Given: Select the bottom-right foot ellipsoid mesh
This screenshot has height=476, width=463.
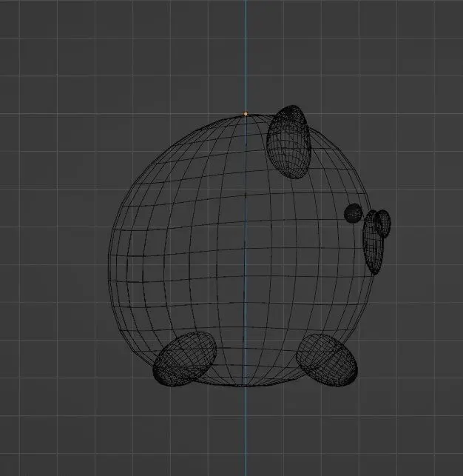Looking at the screenshot, I should click(x=327, y=360).
